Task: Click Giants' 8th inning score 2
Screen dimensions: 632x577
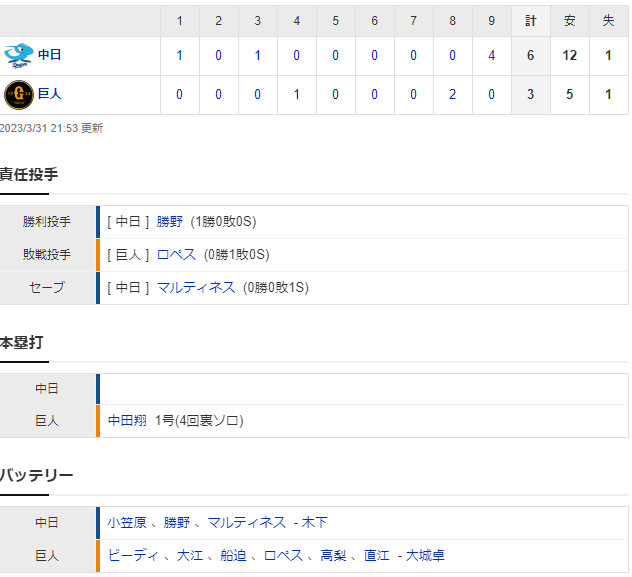Action: pos(453,95)
